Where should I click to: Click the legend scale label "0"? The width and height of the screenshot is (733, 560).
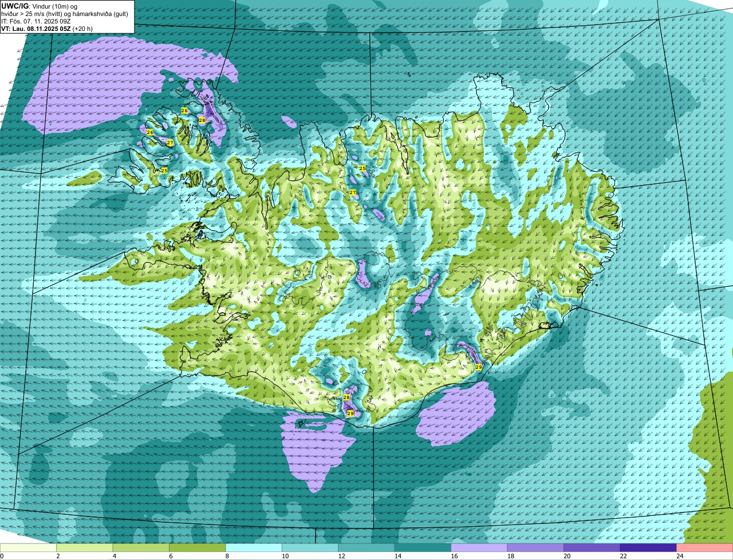(2, 555)
